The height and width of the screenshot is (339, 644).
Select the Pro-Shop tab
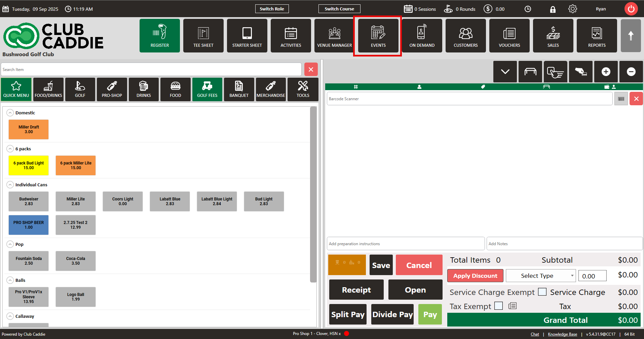click(112, 89)
